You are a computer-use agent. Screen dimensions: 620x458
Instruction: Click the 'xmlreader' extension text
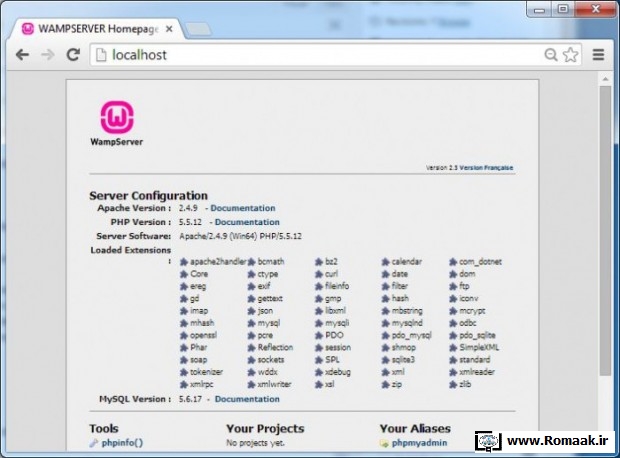[x=476, y=372]
